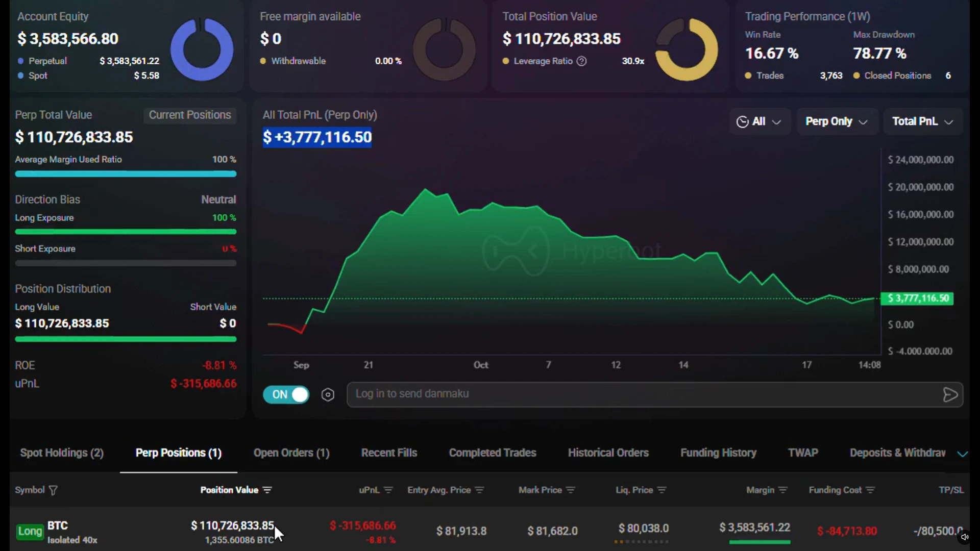Open Deposits & Withdraw tab

pyautogui.click(x=897, y=453)
